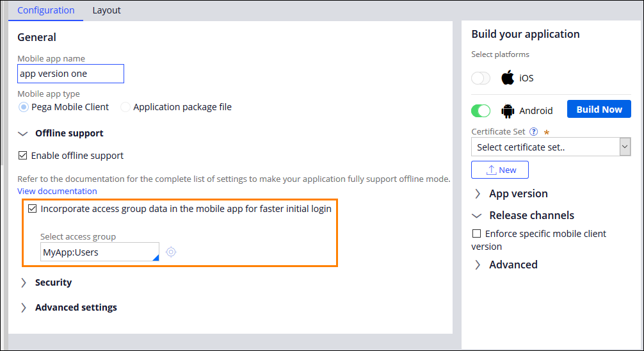Click the Certificate Set help icon
Screen dimensions: 644x351
click(x=533, y=132)
